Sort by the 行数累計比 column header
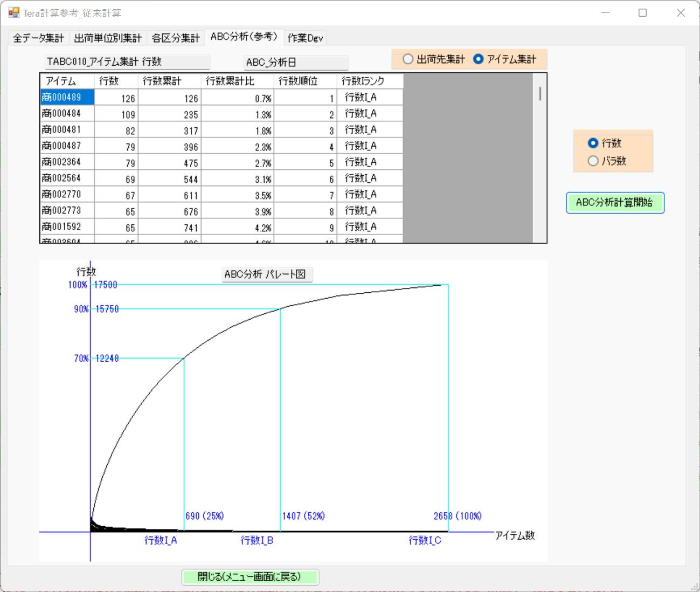 (237, 81)
